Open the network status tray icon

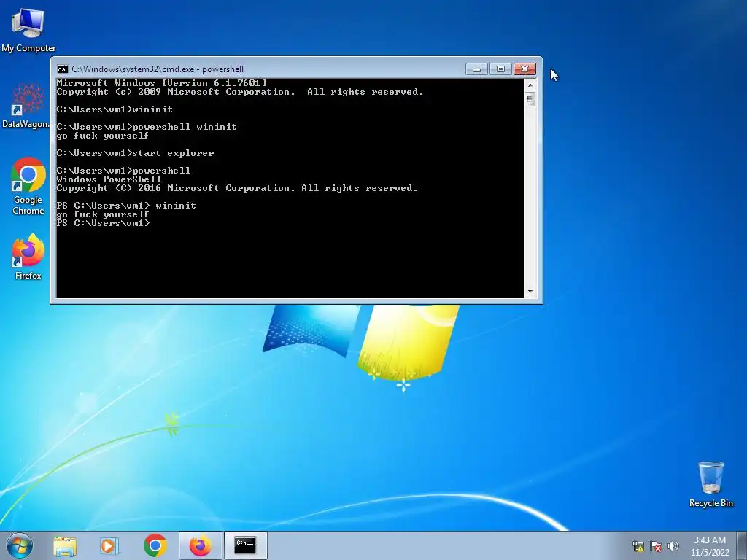638,546
